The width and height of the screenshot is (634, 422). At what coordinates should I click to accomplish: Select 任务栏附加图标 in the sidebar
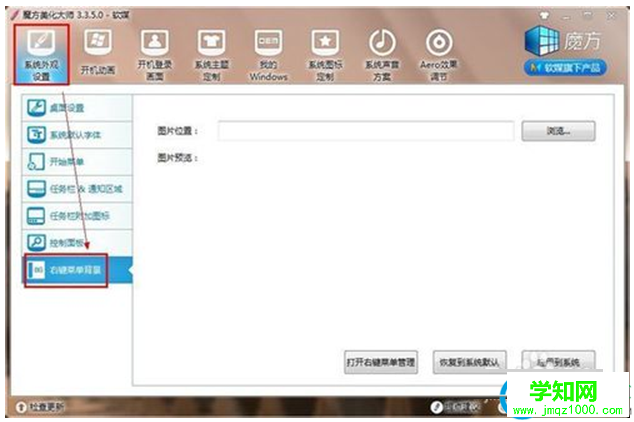click(x=77, y=215)
